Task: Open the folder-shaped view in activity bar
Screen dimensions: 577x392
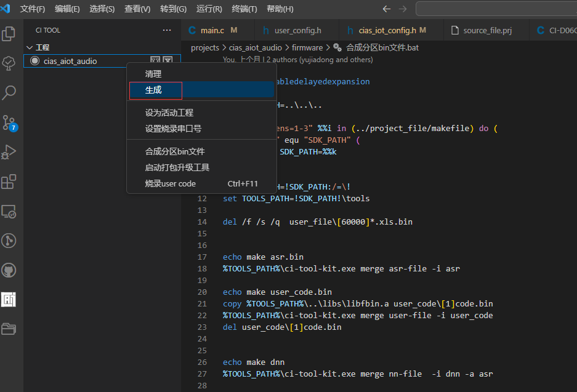Action: click(x=9, y=329)
